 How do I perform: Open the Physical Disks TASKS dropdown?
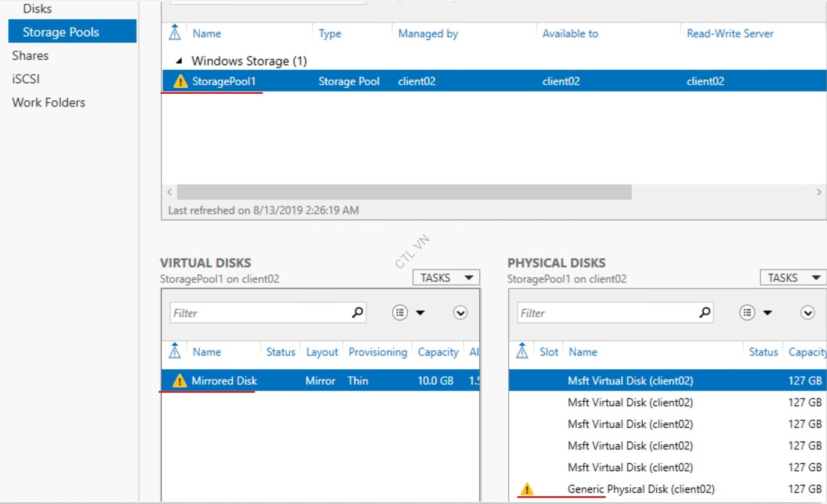[793, 278]
